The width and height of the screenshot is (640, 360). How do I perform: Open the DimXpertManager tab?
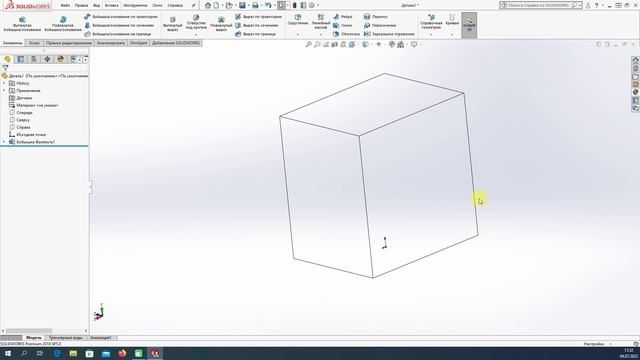point(47,59)
